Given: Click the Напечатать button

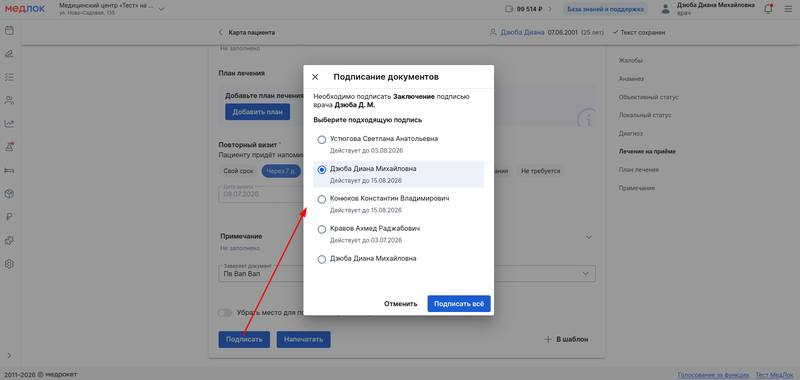Looking at the screenshot, I should tap(304, 339).
